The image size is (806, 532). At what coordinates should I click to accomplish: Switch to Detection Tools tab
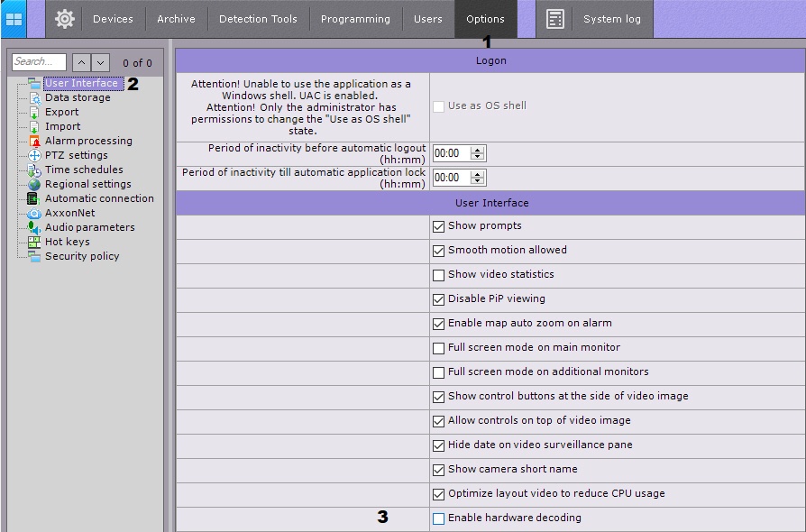(258, 19)
